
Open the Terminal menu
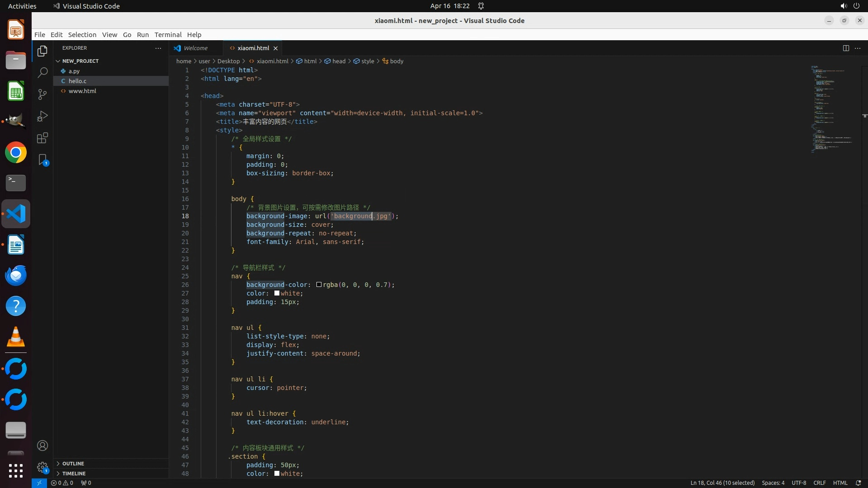tap(168, 35)
